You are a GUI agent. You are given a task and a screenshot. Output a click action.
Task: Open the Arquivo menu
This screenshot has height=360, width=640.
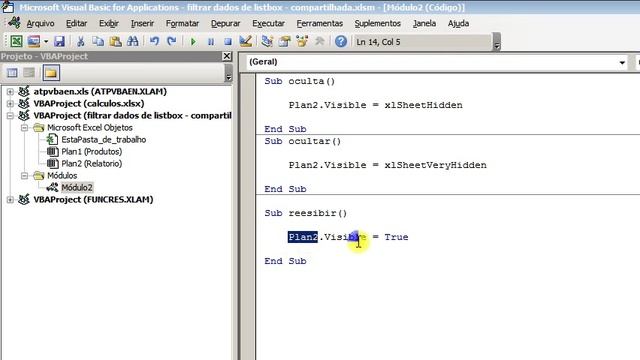40,23
